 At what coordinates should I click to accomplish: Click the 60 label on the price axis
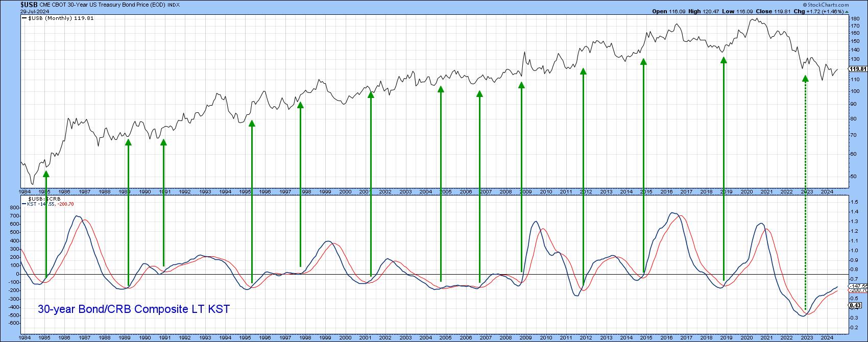click(854, 154)
